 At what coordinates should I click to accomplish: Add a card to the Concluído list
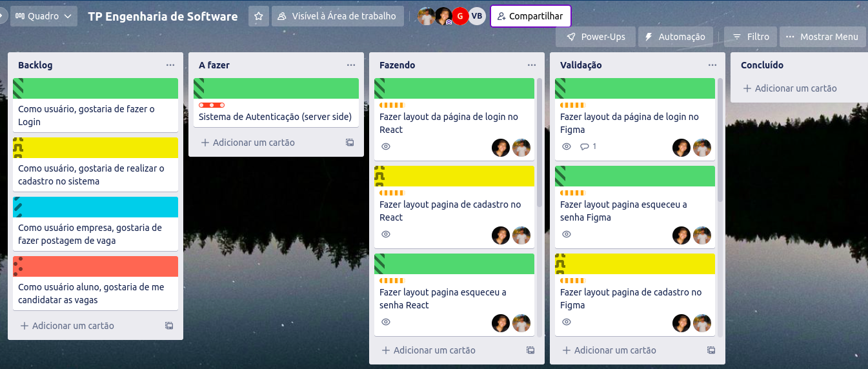pyautogui.click(x=790, y=88)
